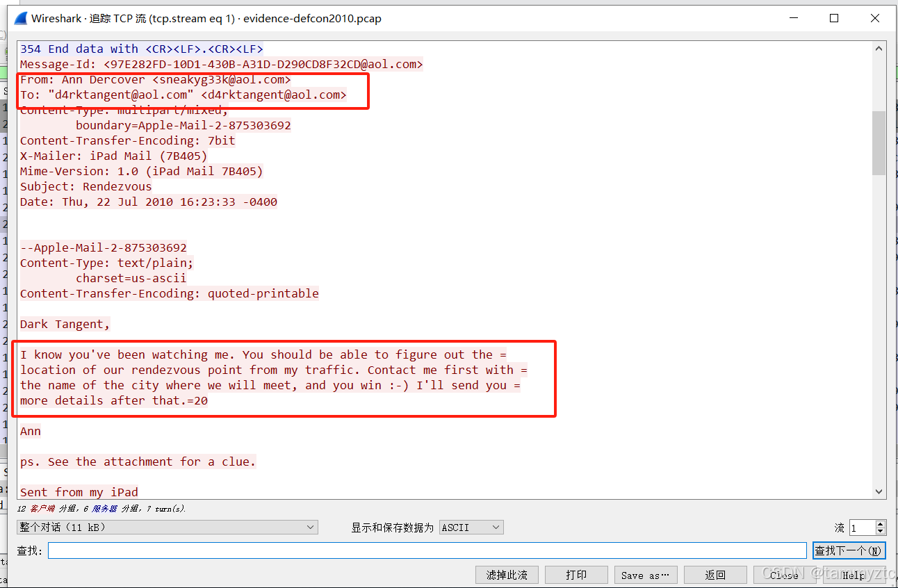Click the Wireshark shark fin title icon
Image resolution: width=898 pixels, height=588 pixels.
click(x=21, y=19)
